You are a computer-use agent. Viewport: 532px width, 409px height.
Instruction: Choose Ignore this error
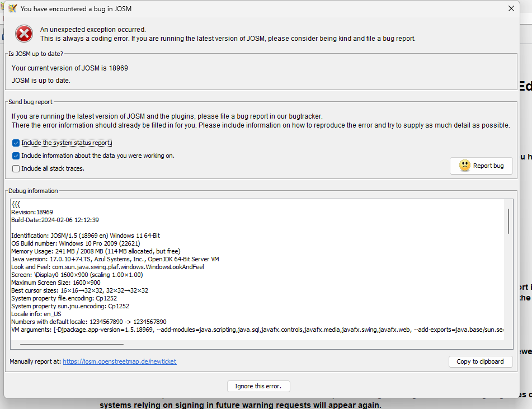click(258, 386)
